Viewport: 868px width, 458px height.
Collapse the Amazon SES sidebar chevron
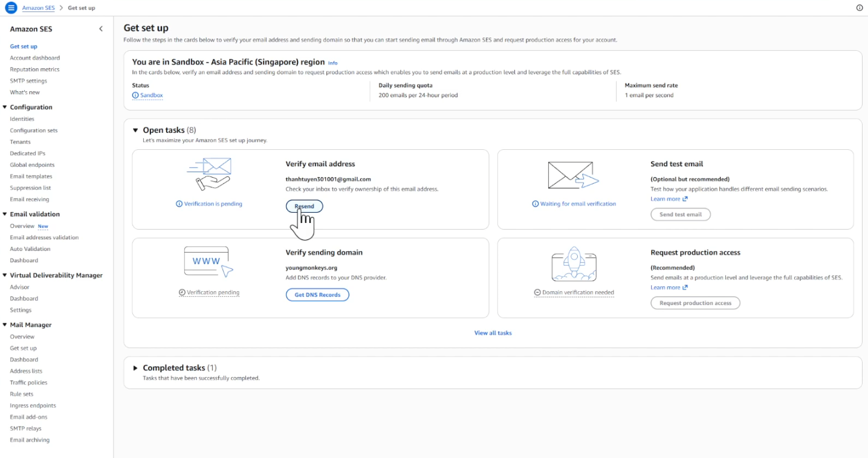[x=101, y=29]
